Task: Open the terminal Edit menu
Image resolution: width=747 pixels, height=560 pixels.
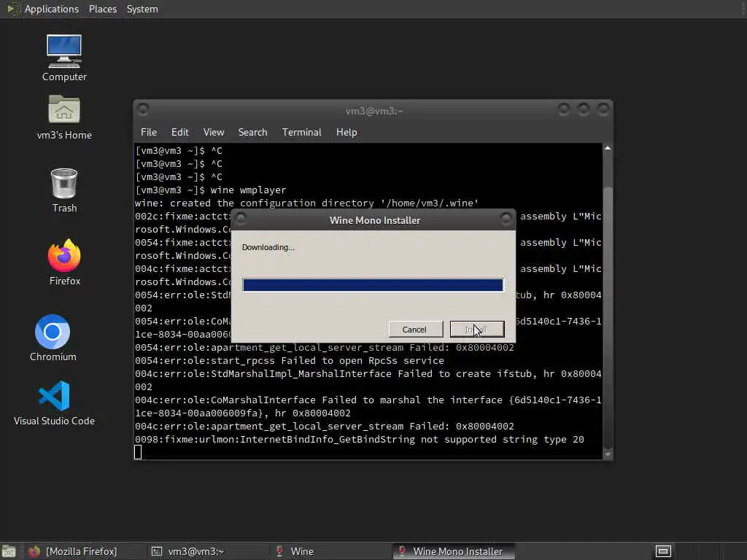Action: click(179, 133)
